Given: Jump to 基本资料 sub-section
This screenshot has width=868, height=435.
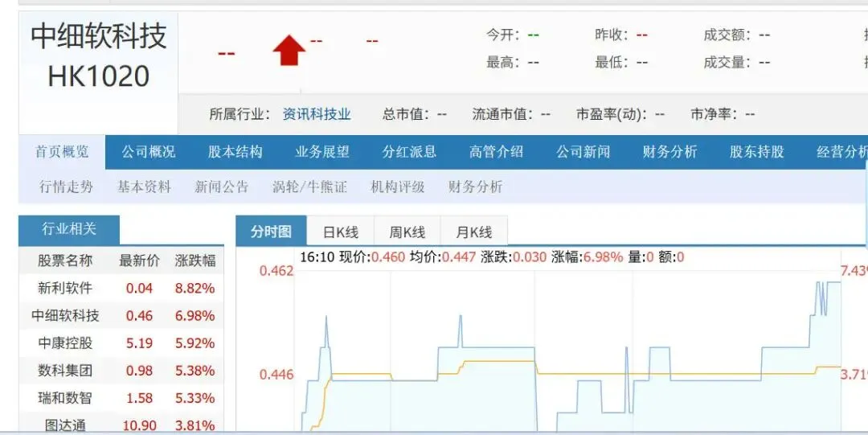Looking at the screenshot, I should coord(144,187).
